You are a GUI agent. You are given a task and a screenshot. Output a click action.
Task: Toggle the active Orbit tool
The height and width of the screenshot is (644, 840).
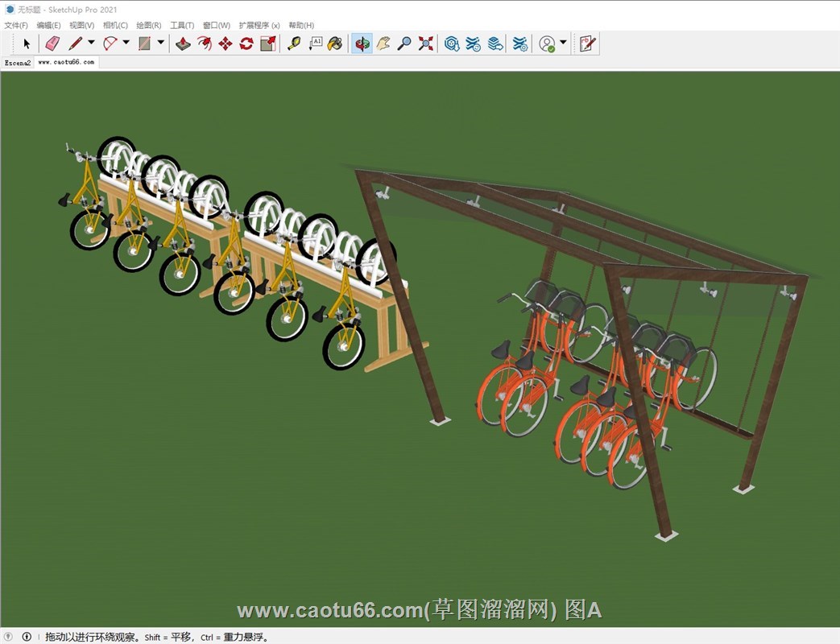[x=362, y=43]
